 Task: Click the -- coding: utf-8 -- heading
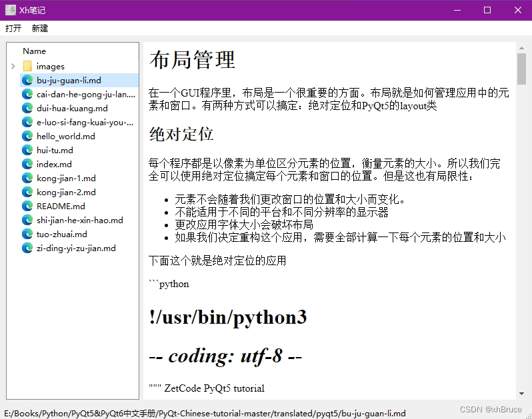coord(225,356)
